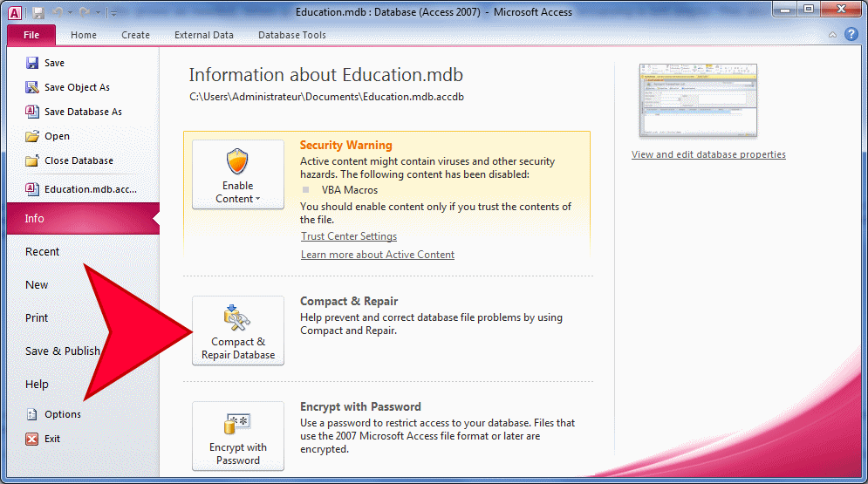Click the Open folder icon

click(32, 136)
